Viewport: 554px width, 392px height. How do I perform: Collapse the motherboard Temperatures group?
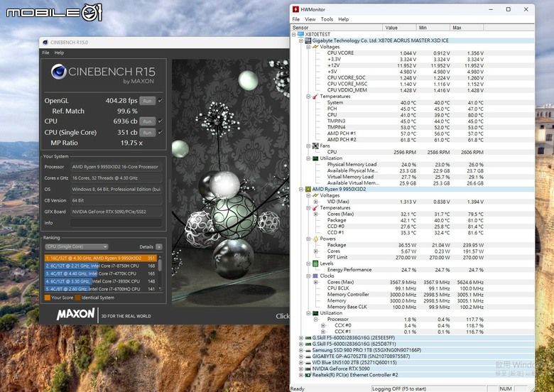click(308, 97)
